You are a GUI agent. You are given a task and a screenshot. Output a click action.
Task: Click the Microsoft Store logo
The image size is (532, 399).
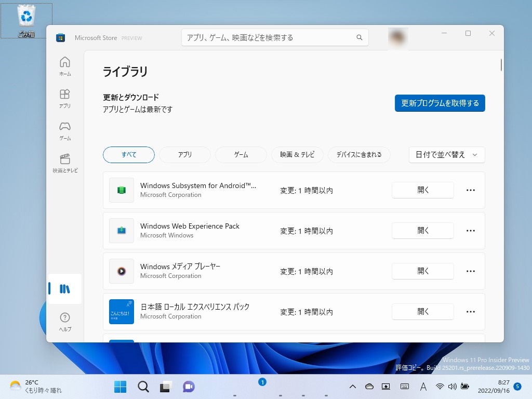tap(60, 37)
